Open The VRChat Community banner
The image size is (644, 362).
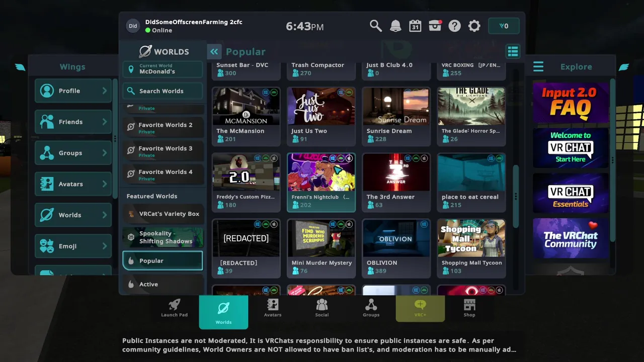(571, 238)
